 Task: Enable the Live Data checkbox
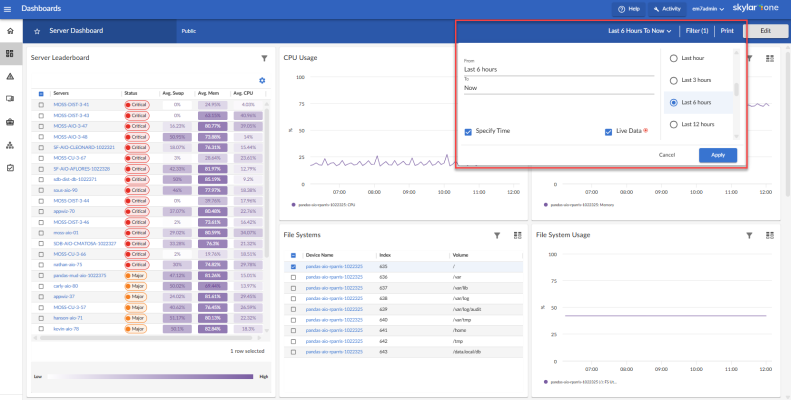point(608,131)
